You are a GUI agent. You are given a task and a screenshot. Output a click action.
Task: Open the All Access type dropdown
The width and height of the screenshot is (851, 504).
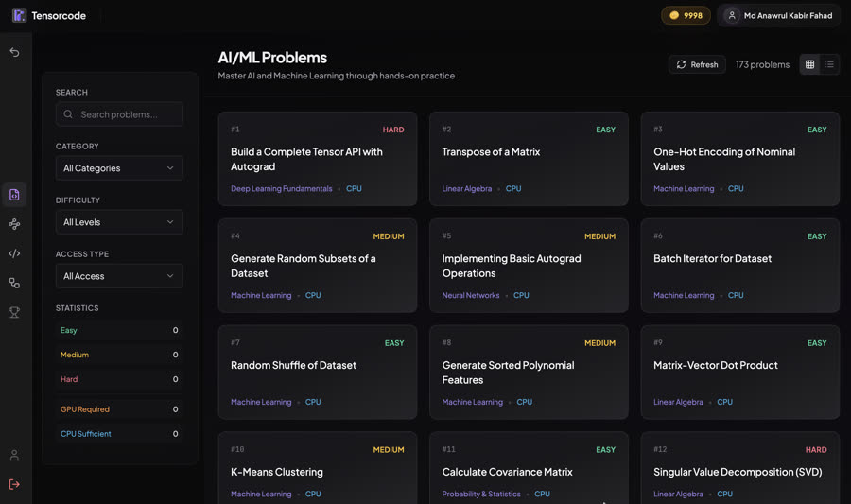click(119, 276)
